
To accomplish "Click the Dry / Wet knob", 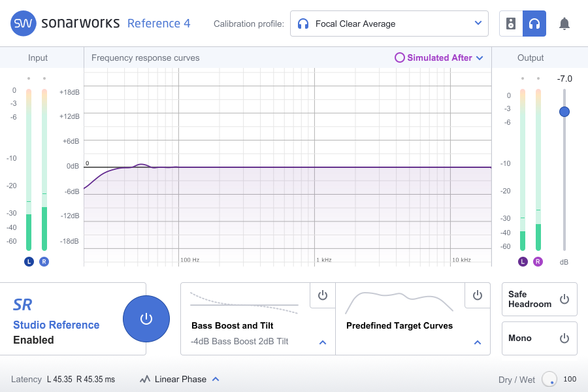I will pyautogui.click(x=549, y=379).
